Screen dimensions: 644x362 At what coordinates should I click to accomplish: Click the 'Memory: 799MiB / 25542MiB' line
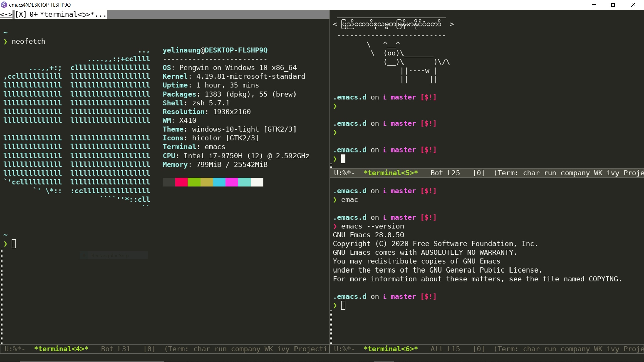pos(215,165)
